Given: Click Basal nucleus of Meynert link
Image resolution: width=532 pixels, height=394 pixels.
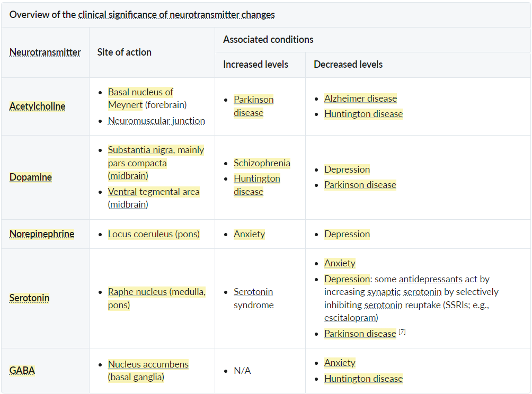Looking at the screenshot, I should (141, 98).
